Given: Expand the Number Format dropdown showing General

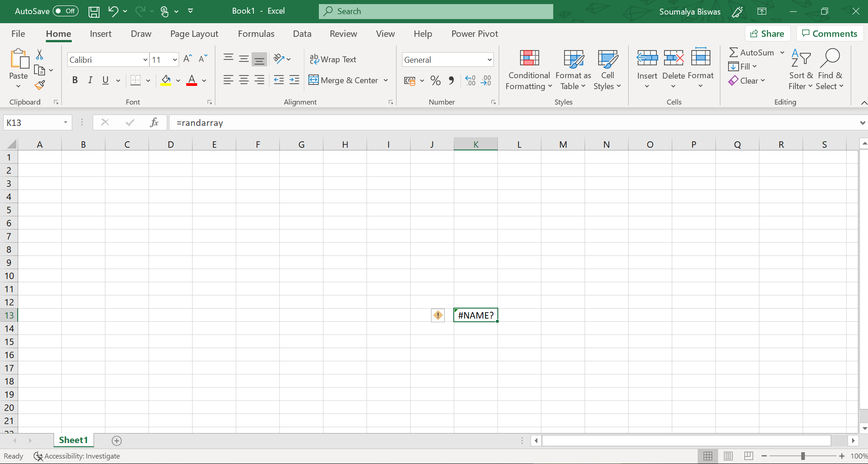Looking at the screenshot, I should tap(488, 60).
